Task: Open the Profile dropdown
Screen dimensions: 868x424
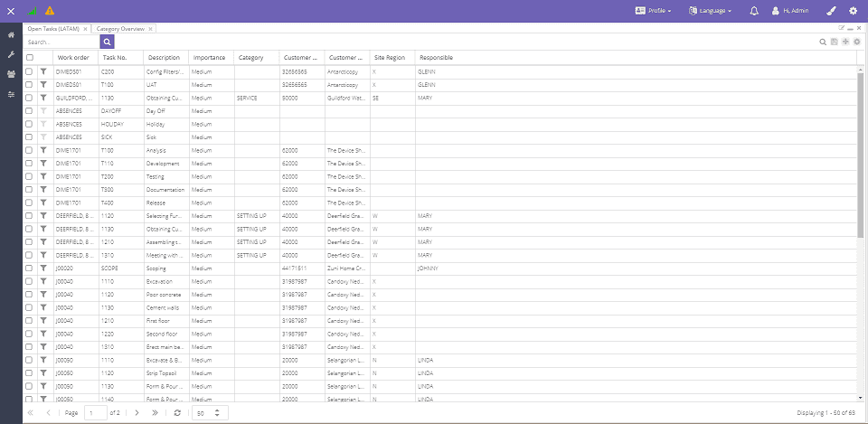Action: (x=653, y=11)
